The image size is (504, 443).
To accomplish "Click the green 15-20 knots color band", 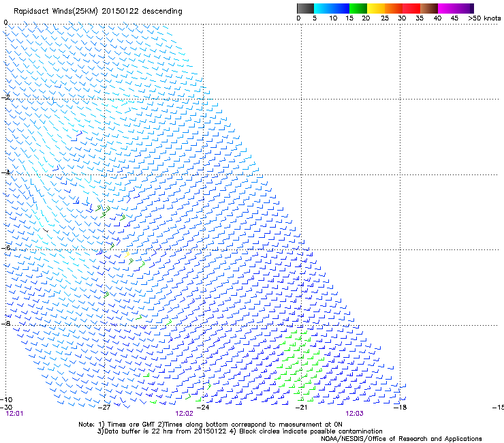I will point(358,8).
